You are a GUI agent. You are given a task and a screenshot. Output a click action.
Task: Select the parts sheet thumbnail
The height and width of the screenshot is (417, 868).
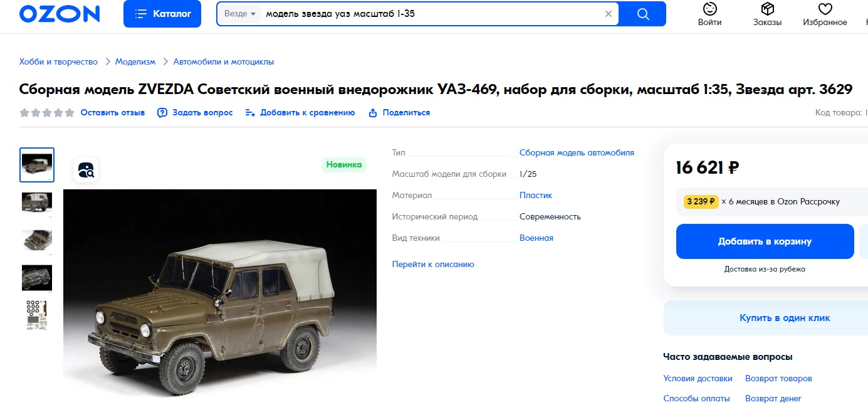coord(37,315)
